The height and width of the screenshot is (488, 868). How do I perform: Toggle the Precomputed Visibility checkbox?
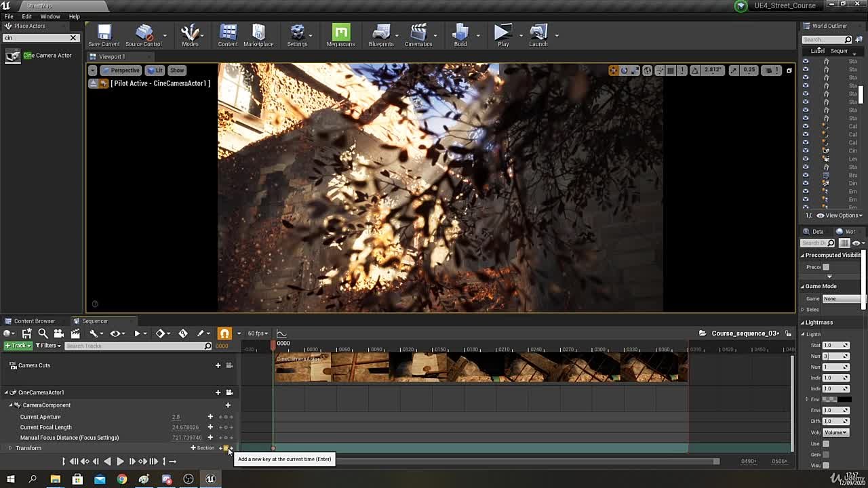[x=825, y=267]
